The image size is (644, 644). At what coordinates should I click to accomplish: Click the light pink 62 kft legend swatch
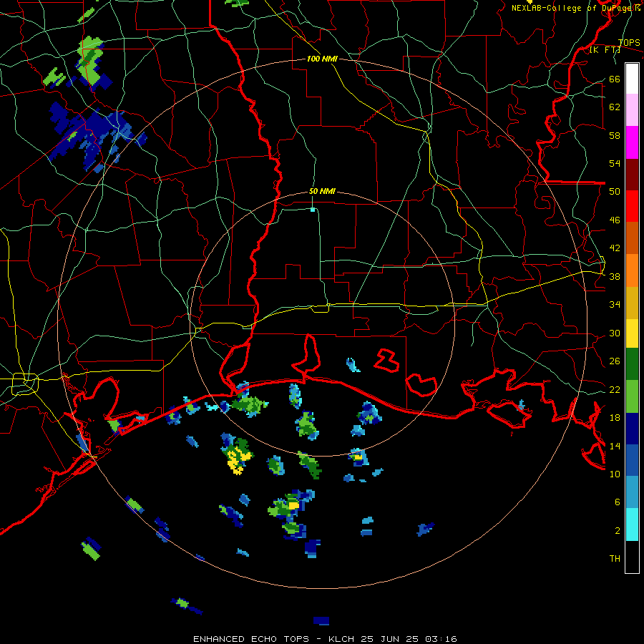[632, 110]
